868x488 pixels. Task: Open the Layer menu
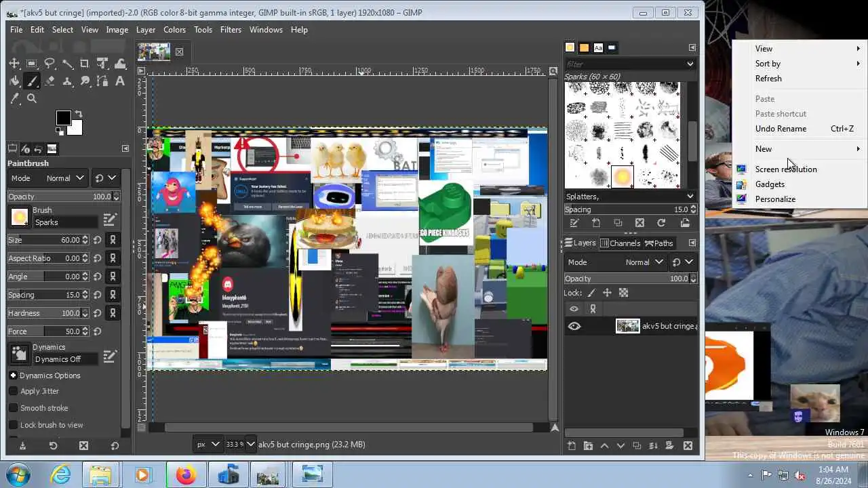[x=146, y=30]
